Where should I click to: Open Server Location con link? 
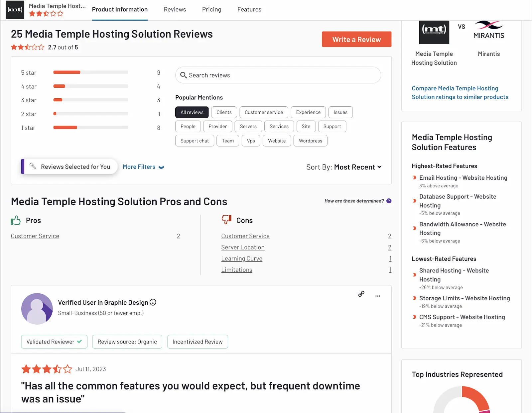click(x=243, y=247)
